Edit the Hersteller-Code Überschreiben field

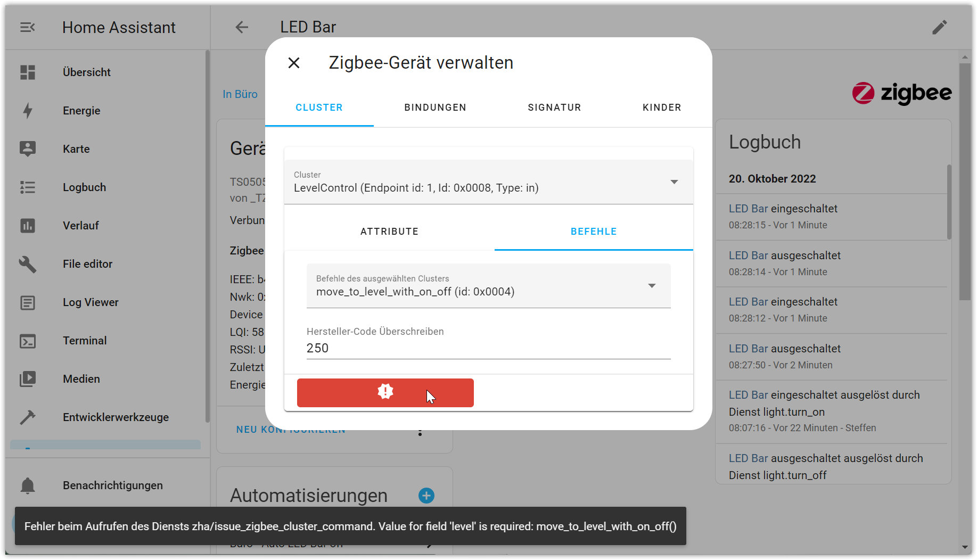coord(488,348)
